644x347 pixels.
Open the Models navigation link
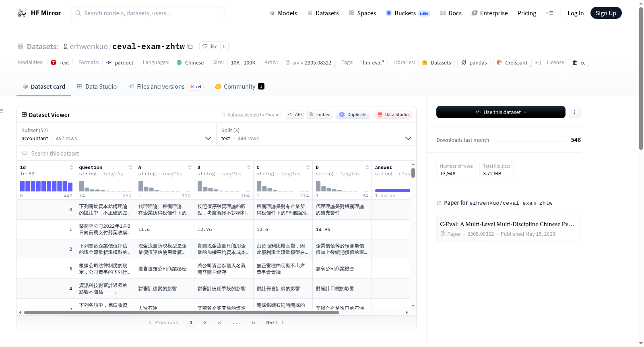click(283, 13)
